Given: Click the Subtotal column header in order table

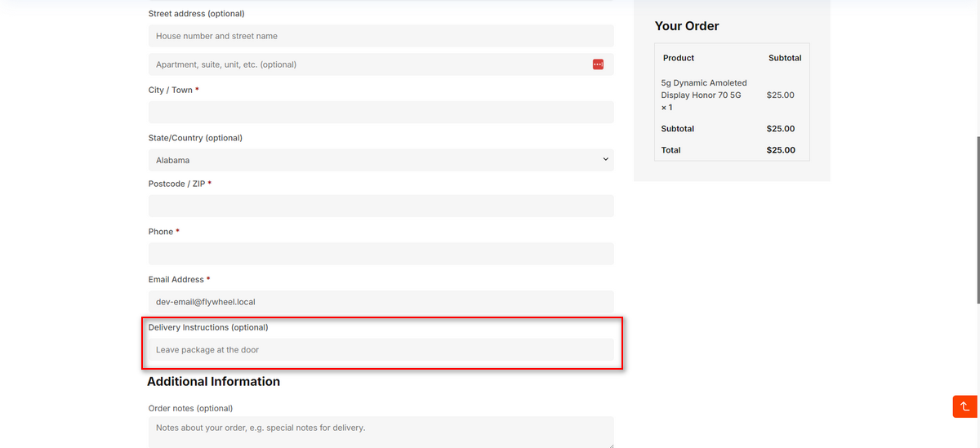Looking at the screenshot, I should 785,58.
